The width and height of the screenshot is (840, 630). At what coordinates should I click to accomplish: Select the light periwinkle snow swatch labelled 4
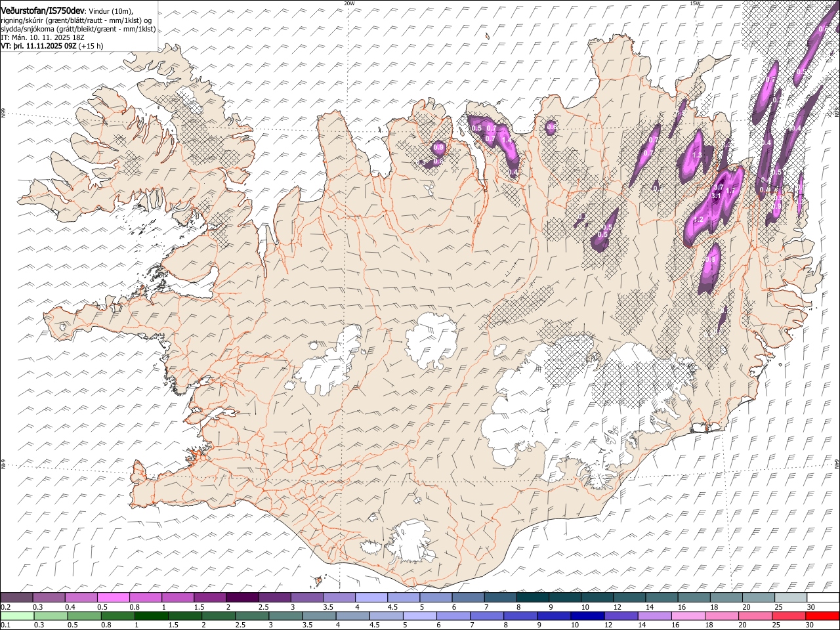tap(371, 597)
